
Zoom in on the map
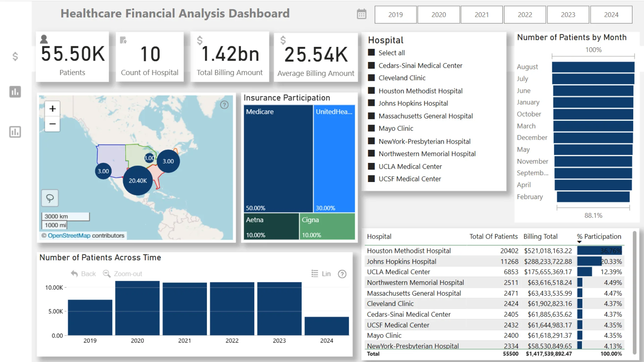pos(52,109)
